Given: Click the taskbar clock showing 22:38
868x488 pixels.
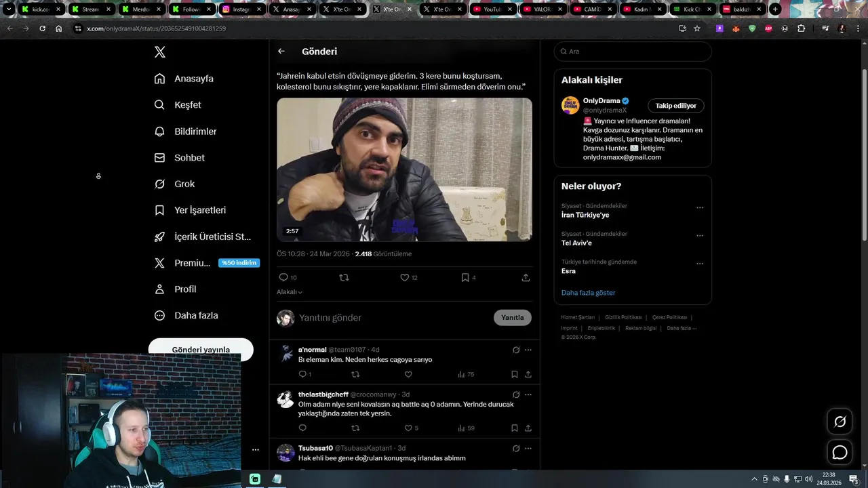Looking at the screenshot, I should point(829,479).
